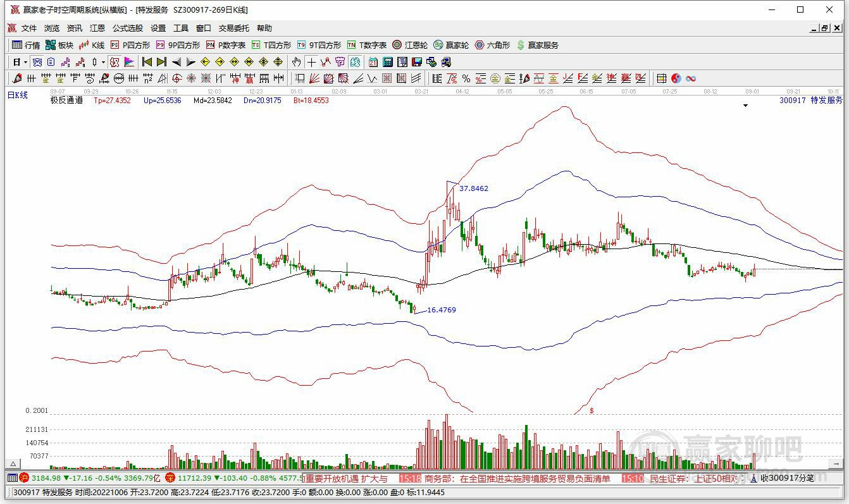
Task: Select the red pencil drawing tool
Action: tap(16, 78)
